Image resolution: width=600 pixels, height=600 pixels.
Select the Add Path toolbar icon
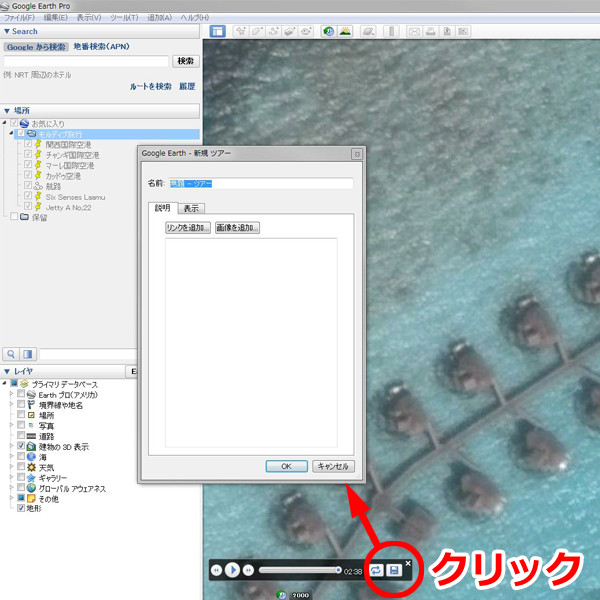[x=273, y=31]
